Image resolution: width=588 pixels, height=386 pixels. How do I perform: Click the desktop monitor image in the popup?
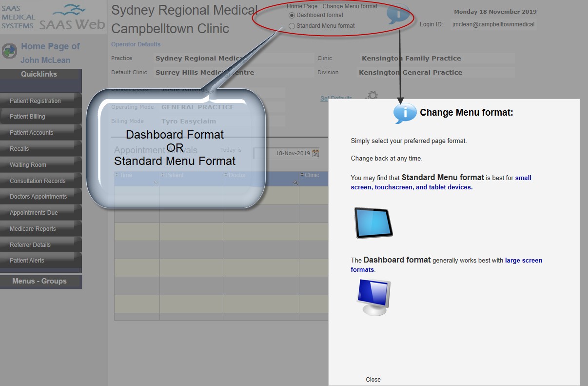[x=373, y=297]
